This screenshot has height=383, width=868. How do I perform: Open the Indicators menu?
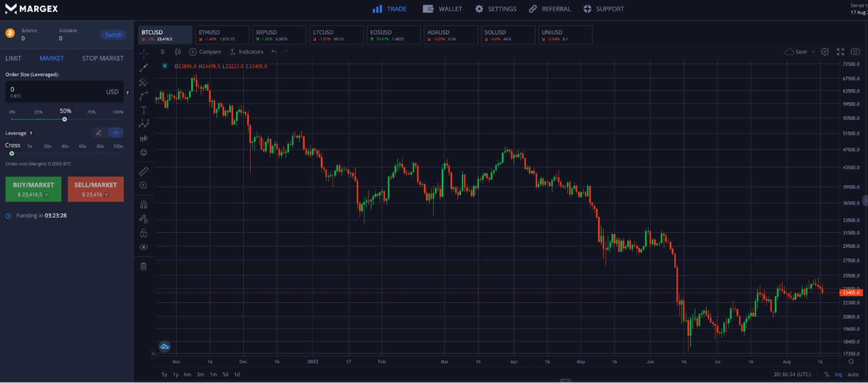coord(246,52)
